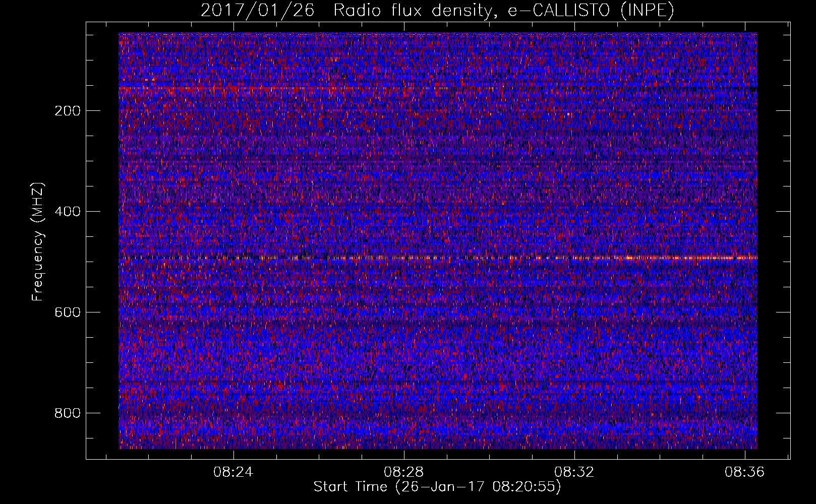This screenshot has height=504, width=816.
Task: Click the 200 frequency tick label
Action: (x=68, y=111)
